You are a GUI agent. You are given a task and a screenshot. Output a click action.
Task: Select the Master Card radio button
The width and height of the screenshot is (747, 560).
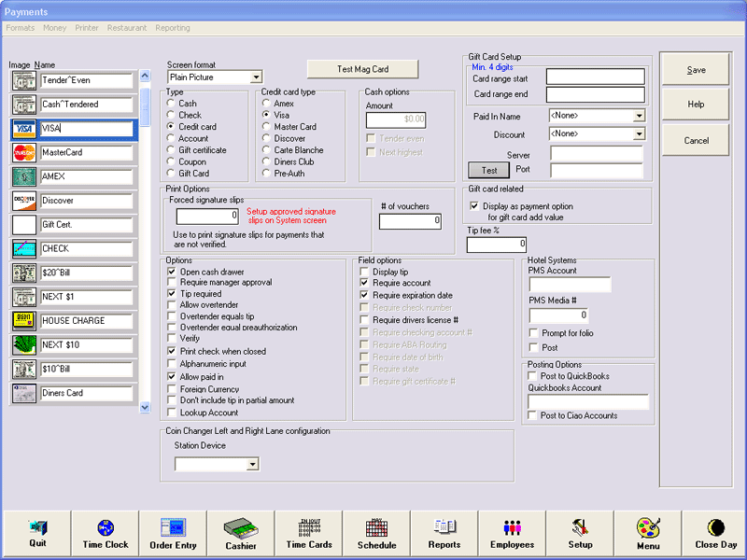pos(266,127)
